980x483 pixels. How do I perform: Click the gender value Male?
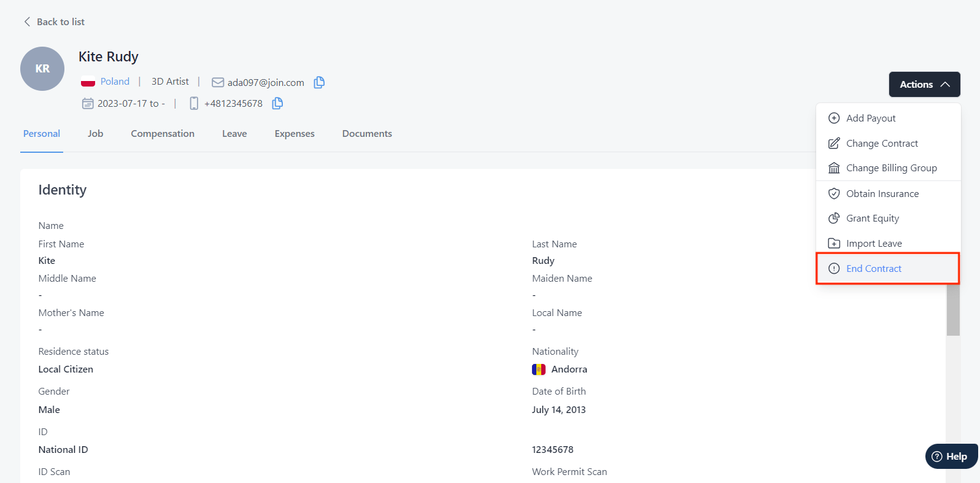tap(49, 410)
